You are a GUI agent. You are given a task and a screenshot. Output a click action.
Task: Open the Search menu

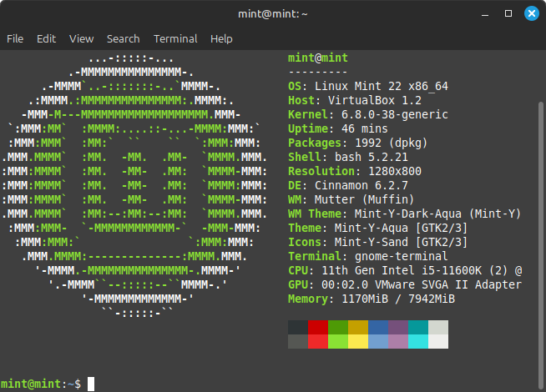[x=123, y=38]
